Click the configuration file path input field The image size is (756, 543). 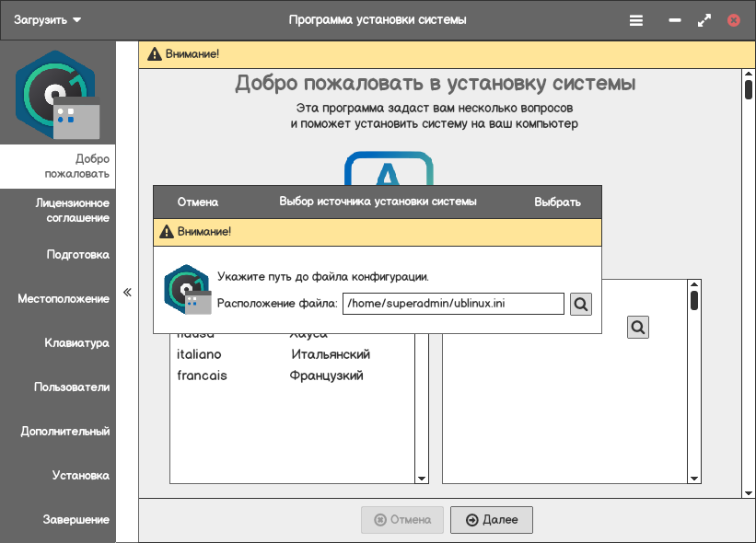click(452, 304)
